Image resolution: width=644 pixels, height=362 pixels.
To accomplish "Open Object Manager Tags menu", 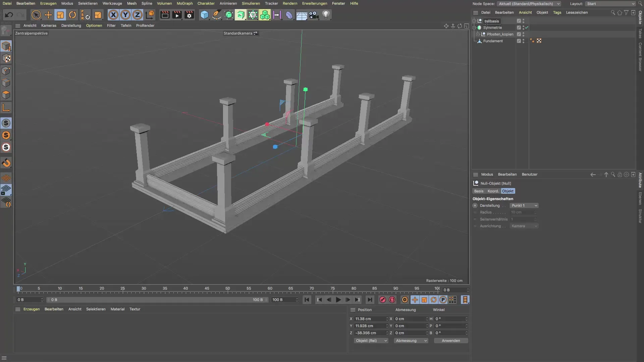I will click(x=557, y=12).
